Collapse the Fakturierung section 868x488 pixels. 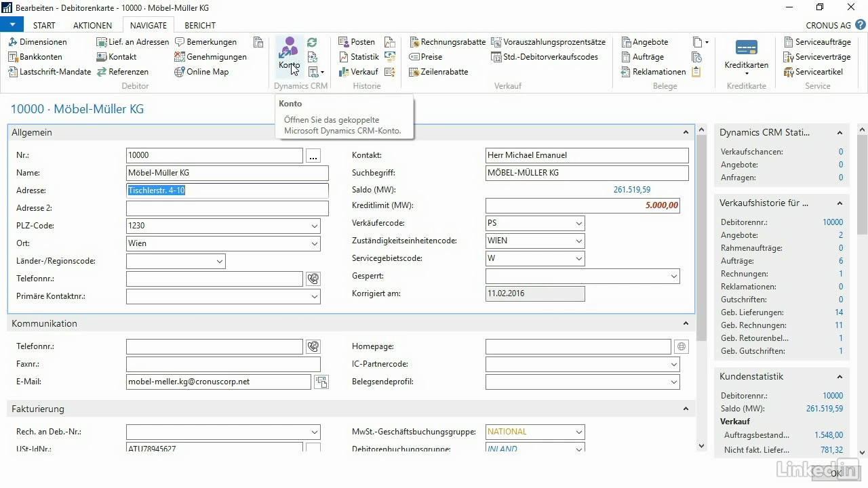coord(686,409)
